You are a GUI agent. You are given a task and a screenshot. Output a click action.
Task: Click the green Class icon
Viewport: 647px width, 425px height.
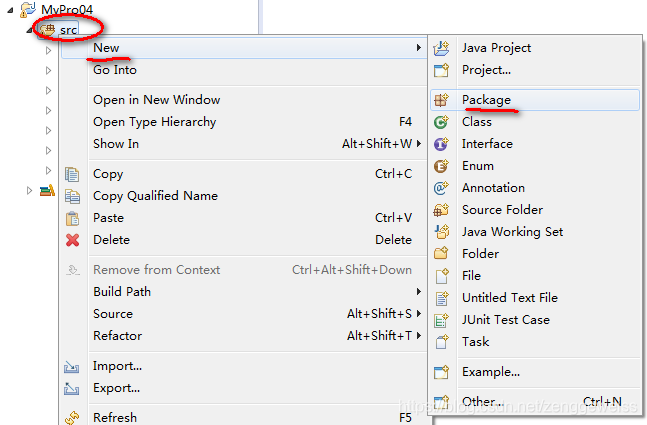[x=441, y=122]
